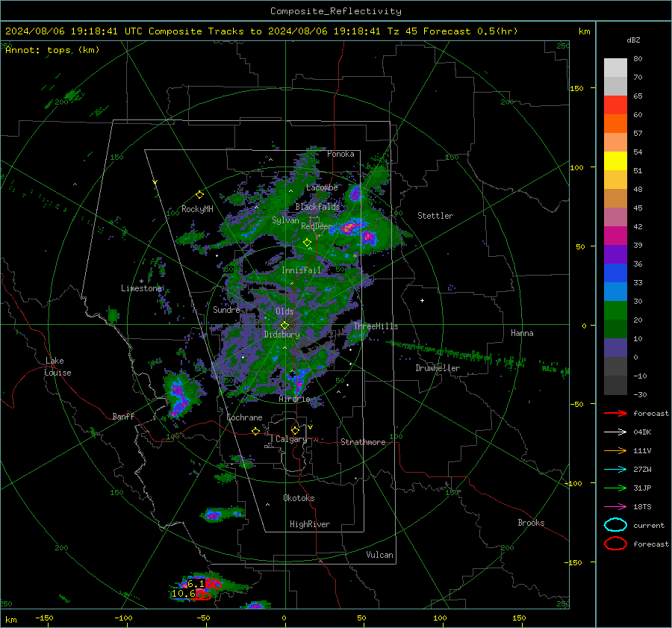672x628 pixels.
Task: Click the Strathmore city label
Action: click(363, 442)
